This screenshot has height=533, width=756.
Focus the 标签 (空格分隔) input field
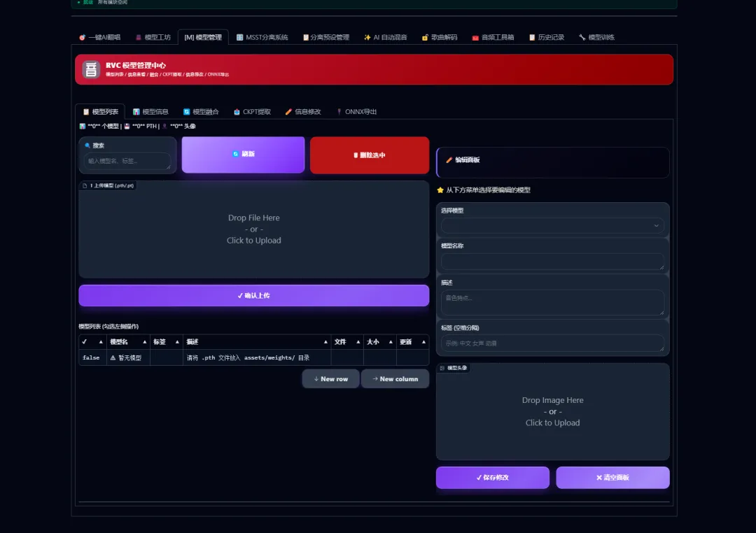coord(552,343)
